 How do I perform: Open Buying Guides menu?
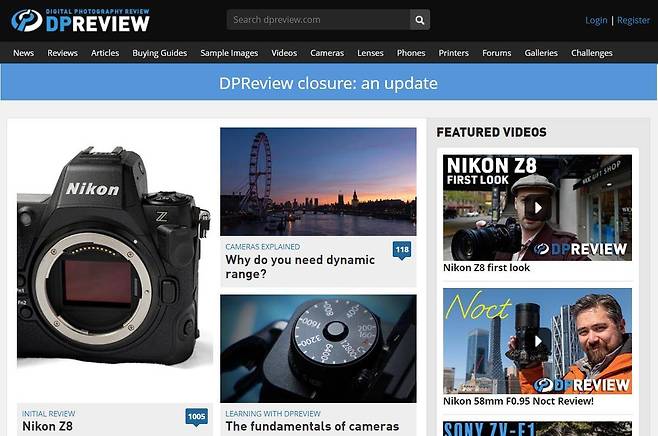pyautogui.click(x=159, y=53)
